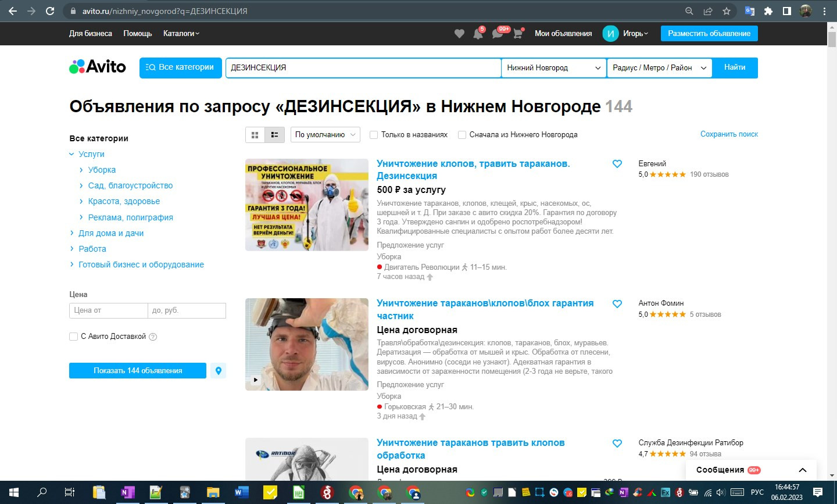Screen dimensions: 837x504
Task: Click the ДЕЗИНСЕКЦИЯ search field
Action: [363, 67]
